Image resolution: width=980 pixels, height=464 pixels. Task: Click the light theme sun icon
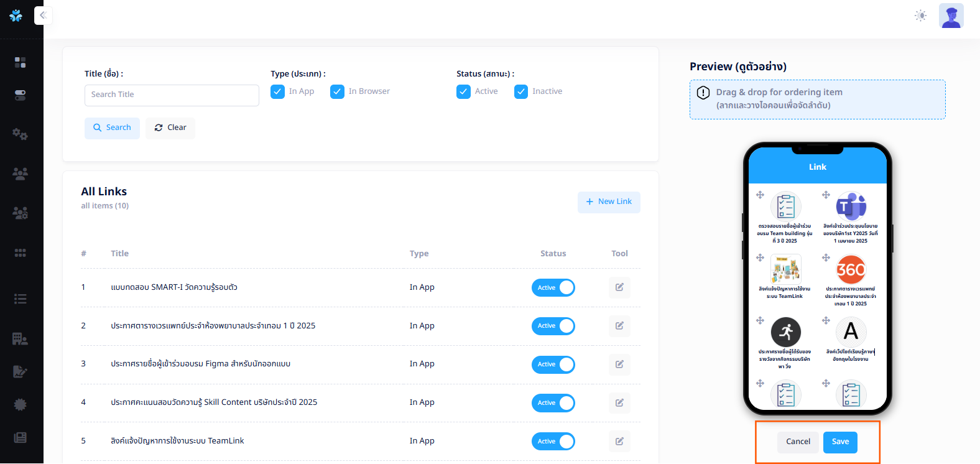pos(920,16)
